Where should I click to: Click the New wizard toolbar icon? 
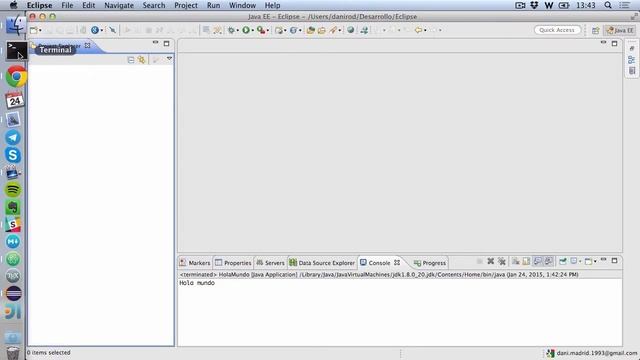[33, 30]
